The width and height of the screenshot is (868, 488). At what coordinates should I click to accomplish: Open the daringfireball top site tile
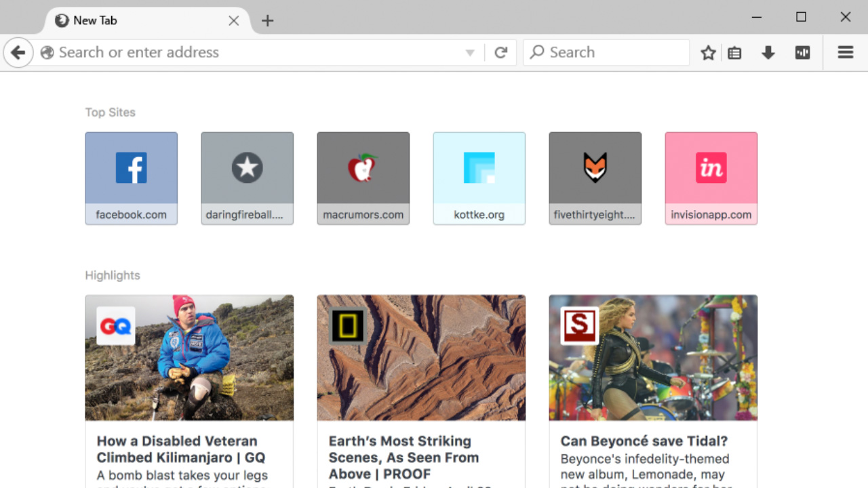(248, 178)
